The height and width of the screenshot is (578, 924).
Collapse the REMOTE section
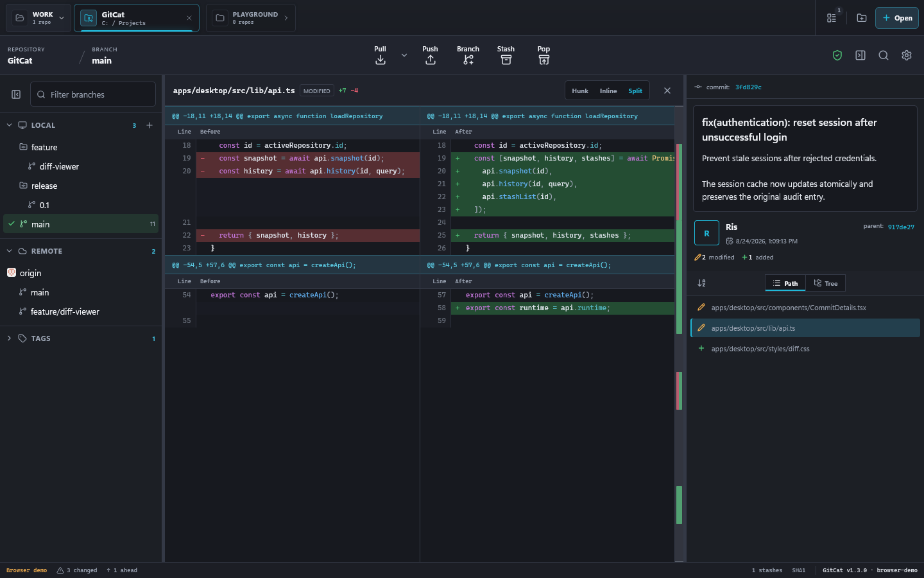coord(9,251)
